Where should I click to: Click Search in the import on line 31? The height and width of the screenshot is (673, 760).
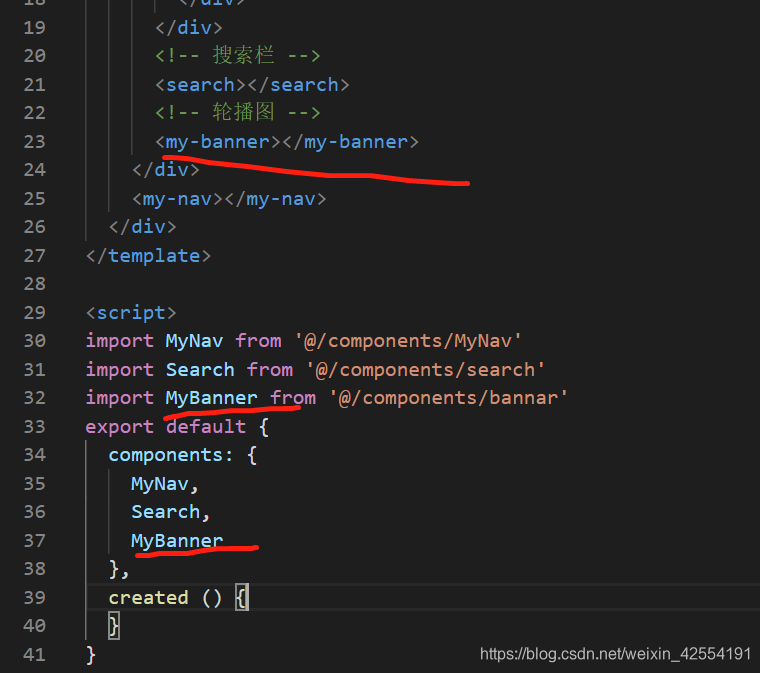click(x=200, y=370)
